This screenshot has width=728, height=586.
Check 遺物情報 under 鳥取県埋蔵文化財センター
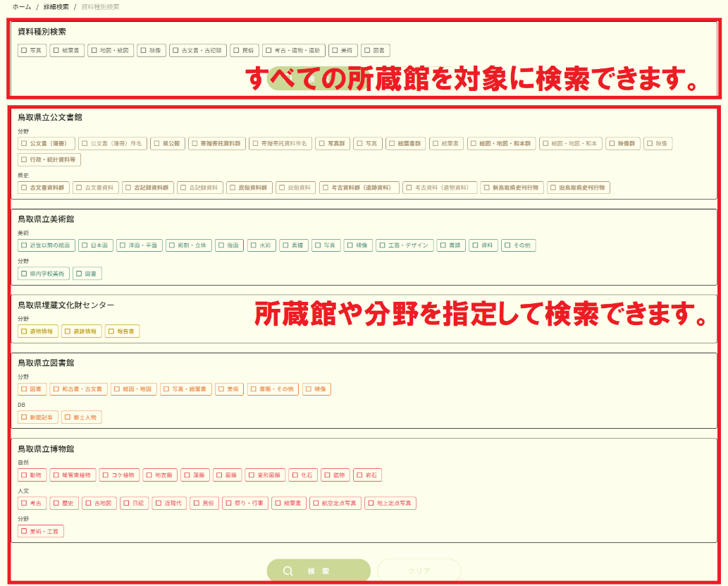[x=23, y=330]
